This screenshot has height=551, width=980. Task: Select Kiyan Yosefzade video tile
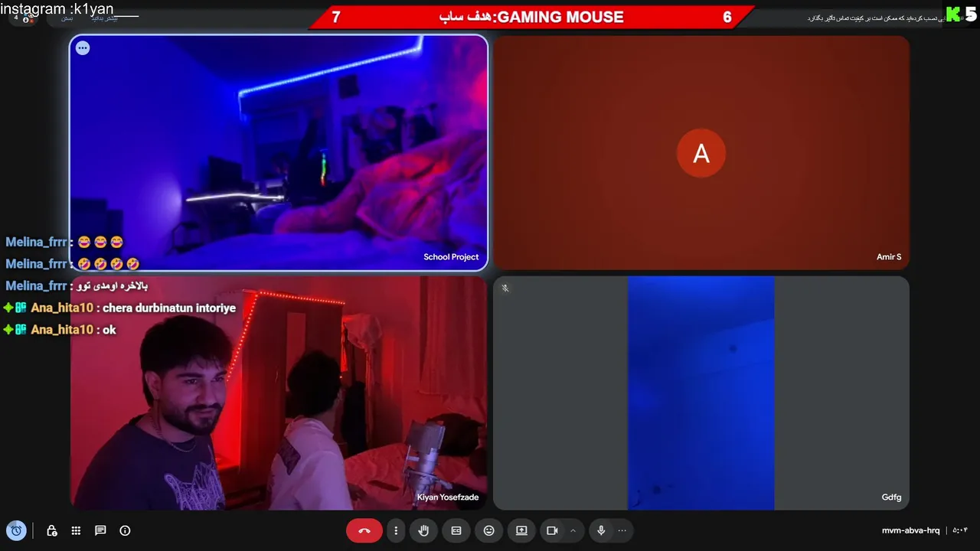(279, 393)
